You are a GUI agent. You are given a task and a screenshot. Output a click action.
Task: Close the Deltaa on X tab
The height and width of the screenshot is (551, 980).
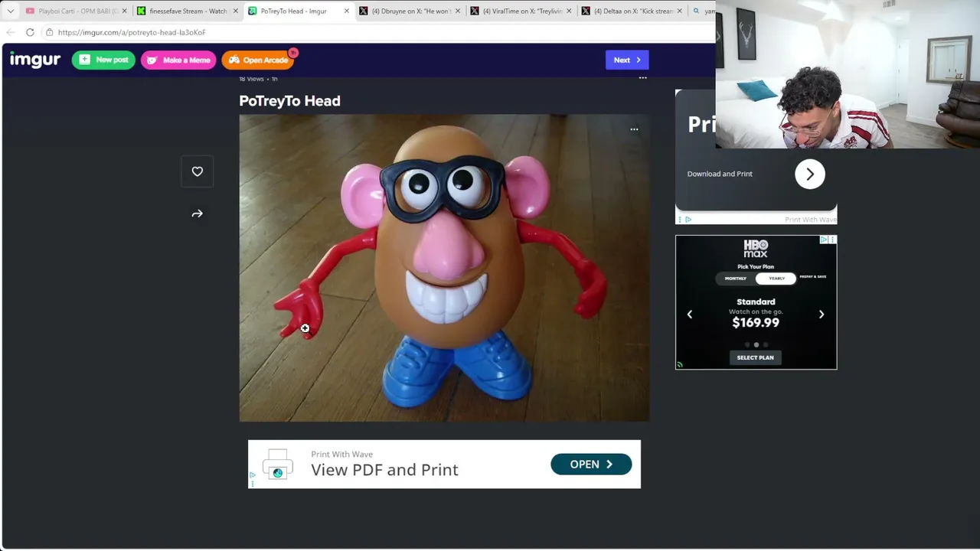point(679,11)
